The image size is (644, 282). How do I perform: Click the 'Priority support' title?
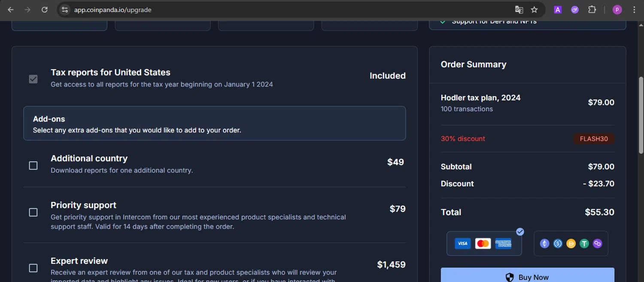pos(83,205)
